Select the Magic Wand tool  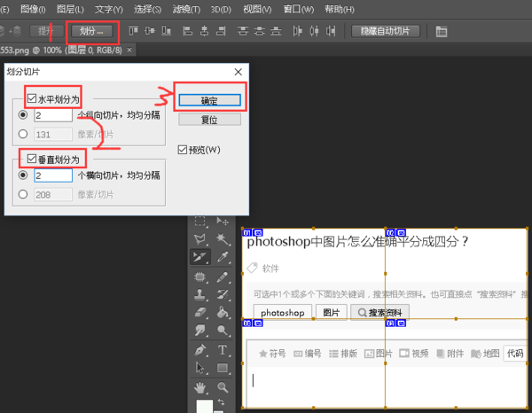click(x=223, y=239)
